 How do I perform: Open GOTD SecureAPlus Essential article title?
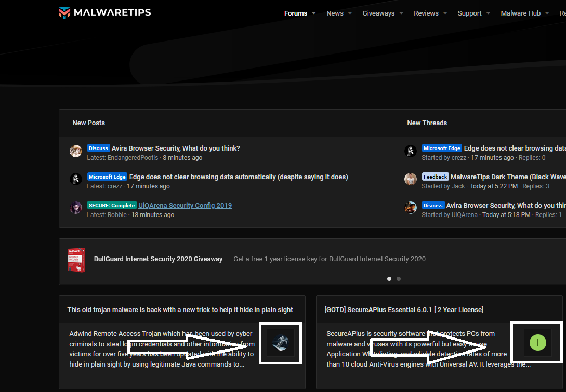click(404, 310)
